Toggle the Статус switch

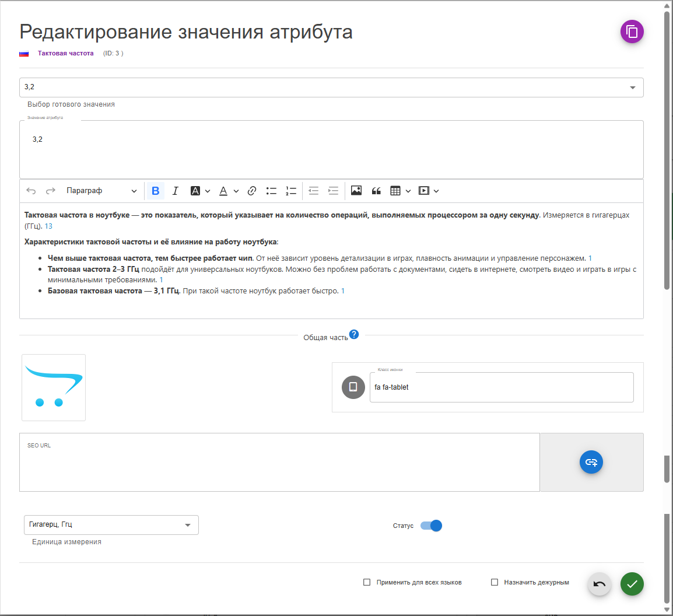[432, 526]
